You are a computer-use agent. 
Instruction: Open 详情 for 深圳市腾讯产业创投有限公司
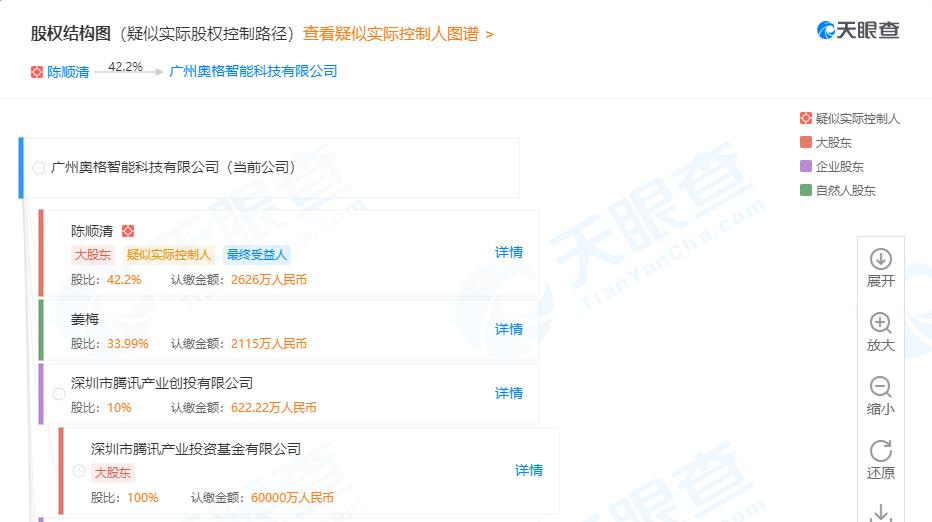click(509, 393)
